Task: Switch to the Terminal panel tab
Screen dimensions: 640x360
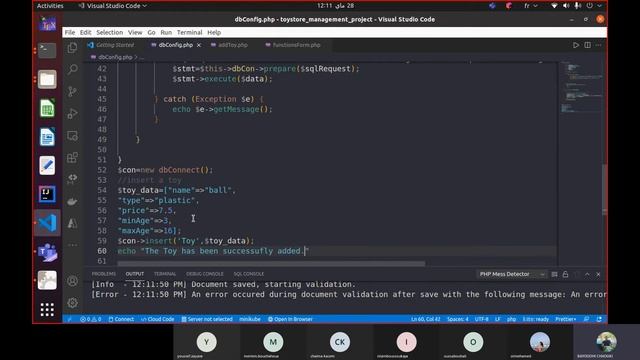Action: (165, 274)
